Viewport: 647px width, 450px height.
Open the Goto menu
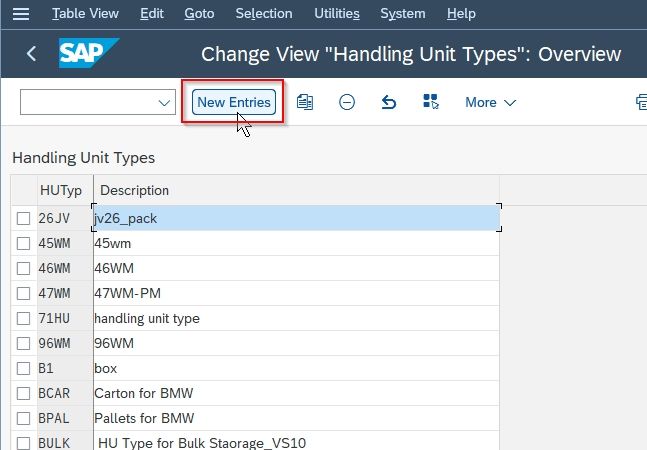pyautogui.click(x=199, y=14)
